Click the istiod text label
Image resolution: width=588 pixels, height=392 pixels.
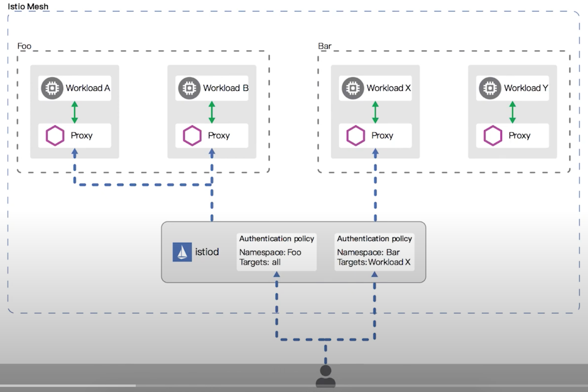click(x=207, y=252)
